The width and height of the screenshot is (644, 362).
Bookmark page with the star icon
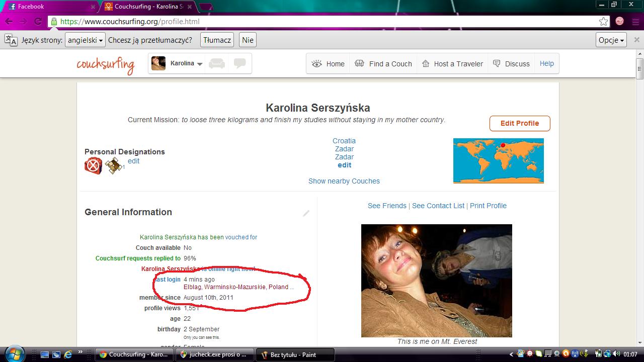pos(603,22)
